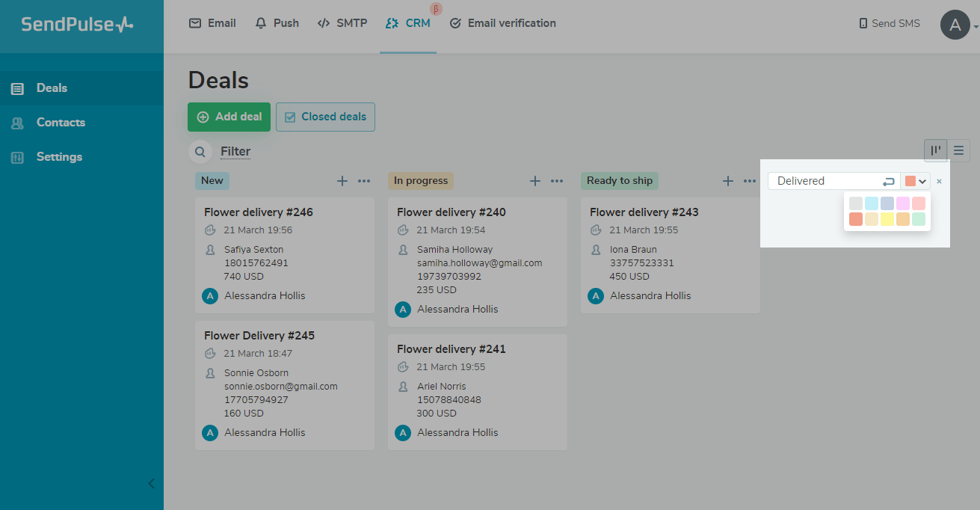Cancel the new Delivered stage with the x icon
The width and height of the screenshot is (980, 510).
pos(939,181)
